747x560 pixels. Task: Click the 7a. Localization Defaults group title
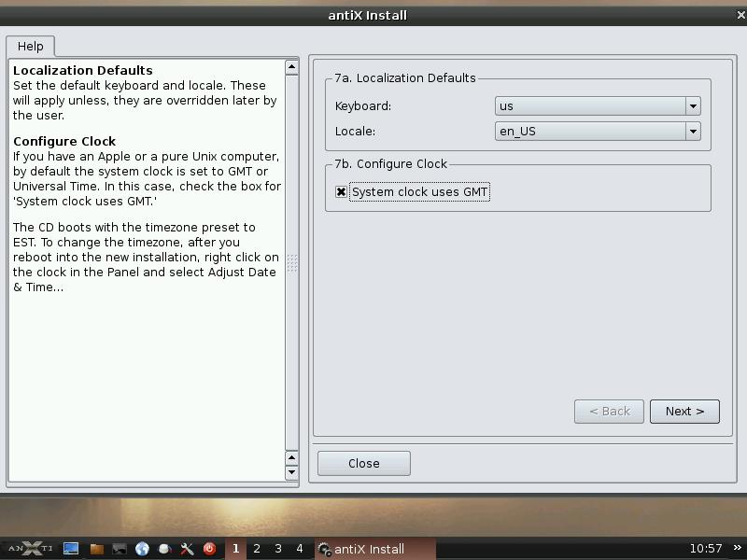(x=405, y=78)
